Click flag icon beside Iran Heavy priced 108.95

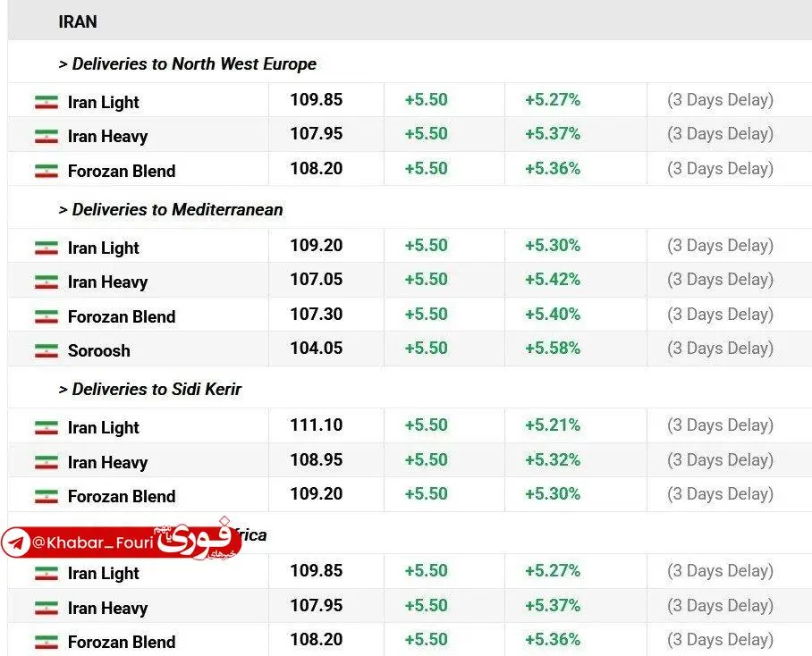(x=46, y=463)
